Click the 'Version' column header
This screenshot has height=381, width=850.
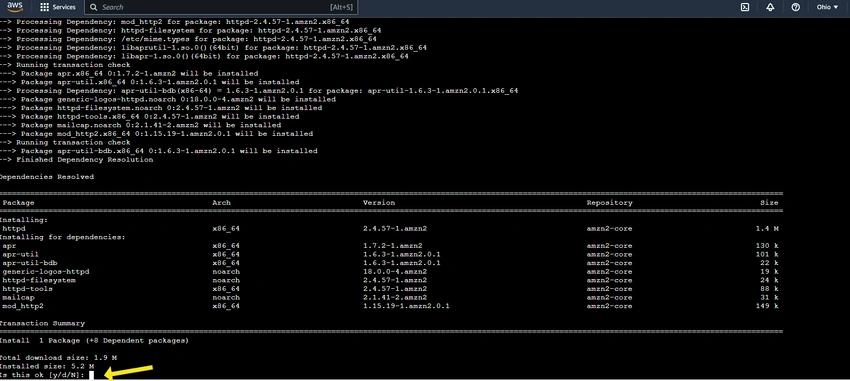(379, 203)
